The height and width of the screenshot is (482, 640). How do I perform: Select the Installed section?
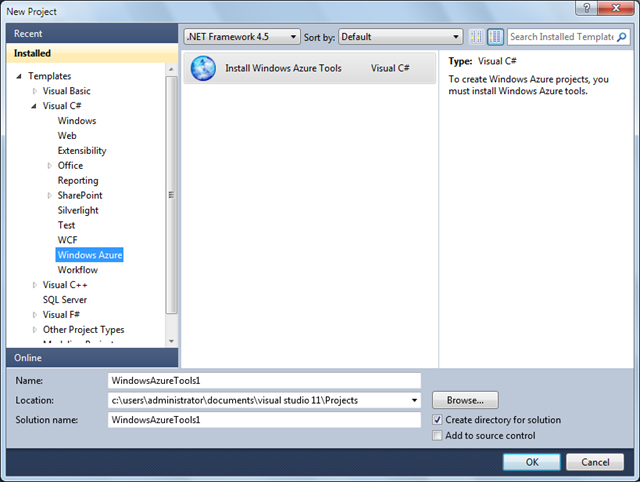pyautogui.click(x=92, y=53)
